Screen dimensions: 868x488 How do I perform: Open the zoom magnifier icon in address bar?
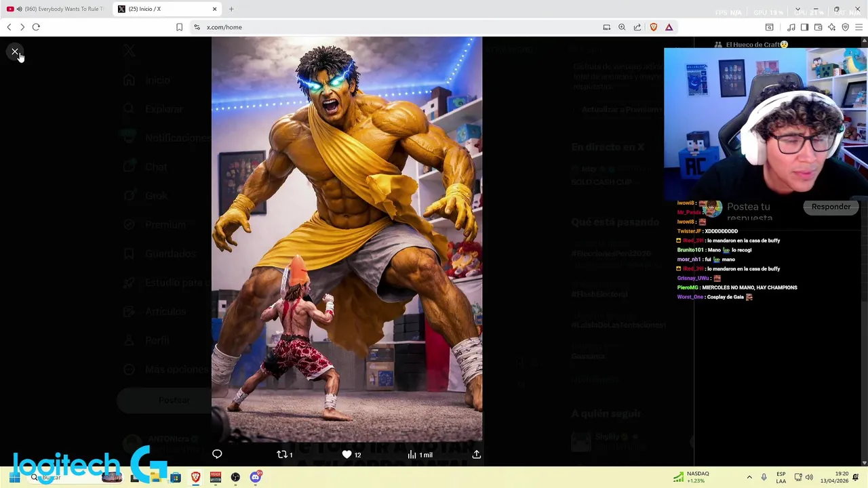click(622, 27)
